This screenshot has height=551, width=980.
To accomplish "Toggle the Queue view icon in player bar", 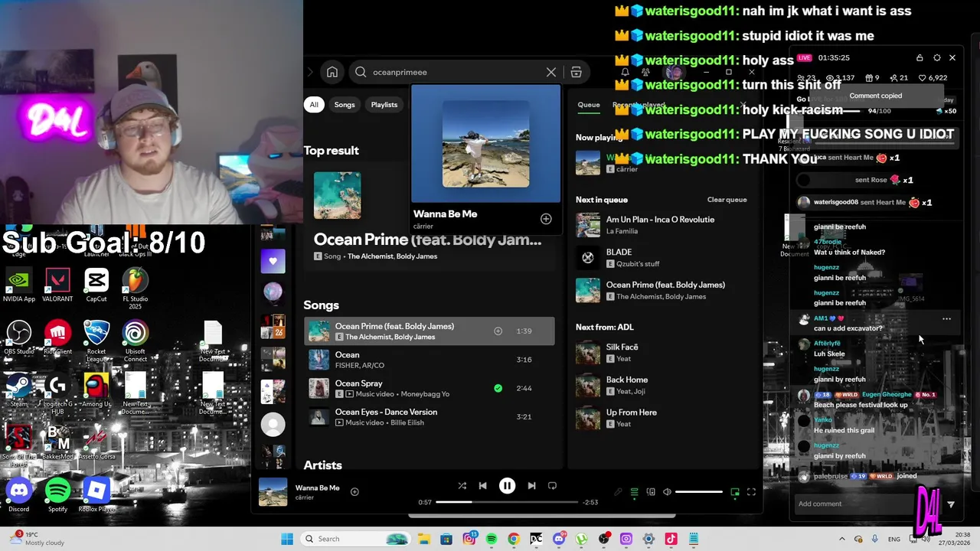I will click(634, 492).
